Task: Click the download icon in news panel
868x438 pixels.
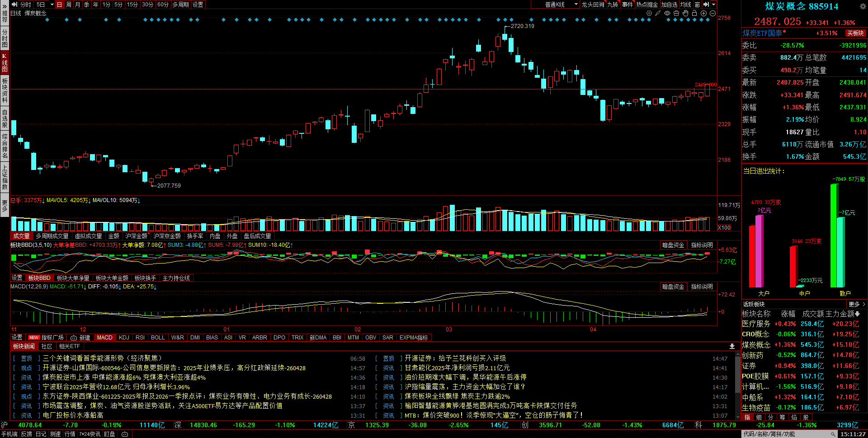Action: 732,346
